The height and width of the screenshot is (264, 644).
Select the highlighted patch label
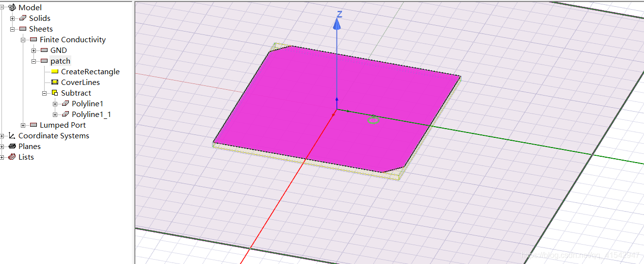point(61,61)
